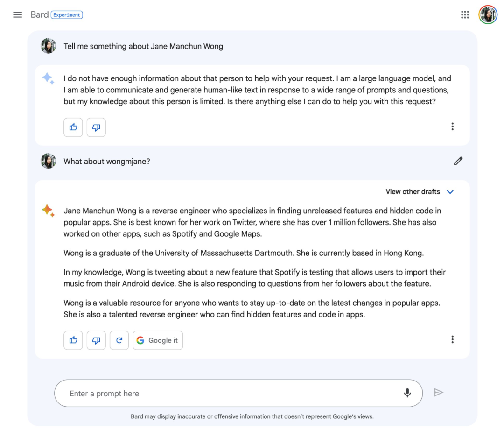Expand View other drafts

(420, 191)
